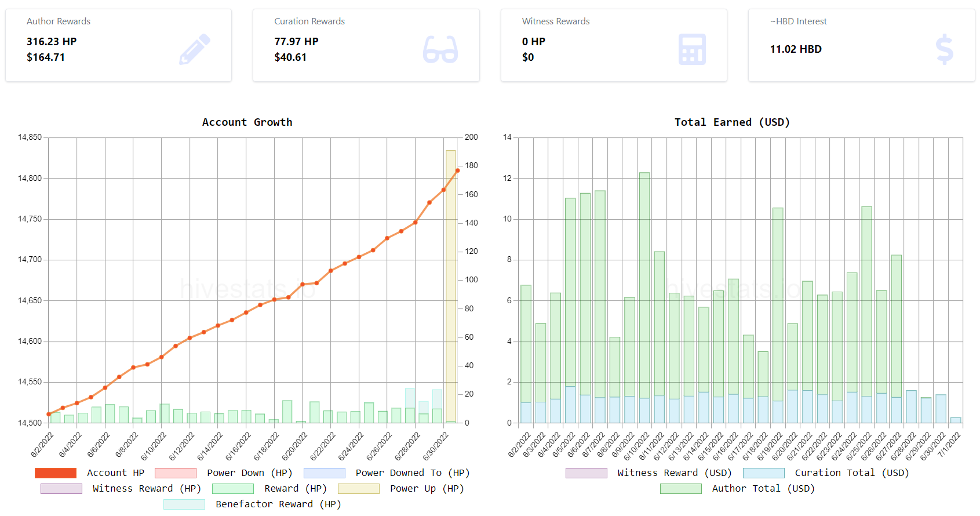This screenshot has height=516, width=980.
Task: Click the glasses icon in Curation Rewards card
Action: [440, 49]
